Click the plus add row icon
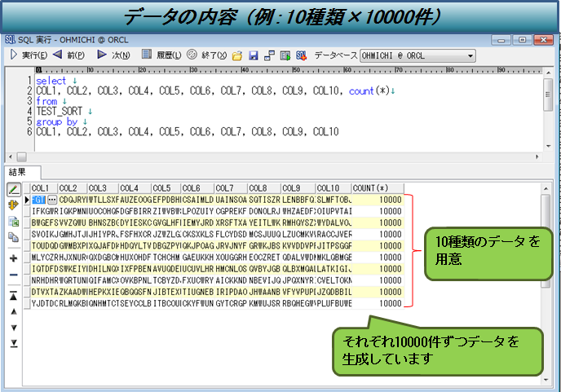 click(x=13, y=258)
